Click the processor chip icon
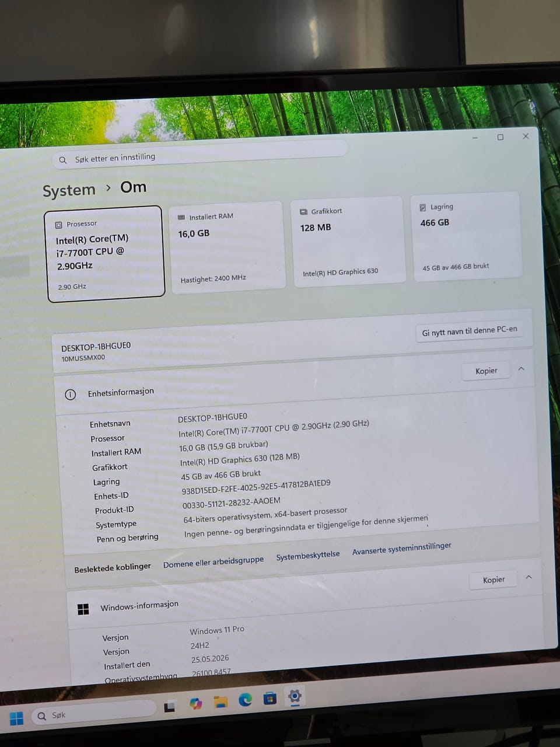 point(58,225)
